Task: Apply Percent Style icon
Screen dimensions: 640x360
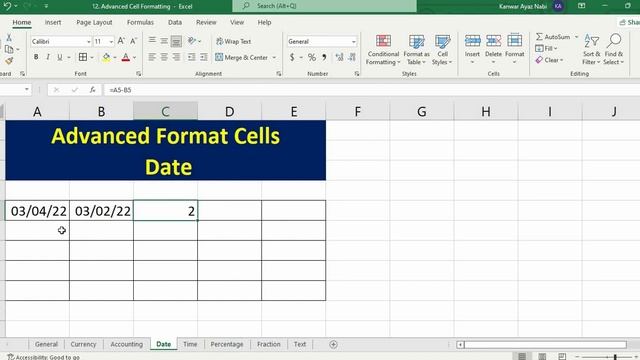Action: pyautogui.click(x=312, y=58)
